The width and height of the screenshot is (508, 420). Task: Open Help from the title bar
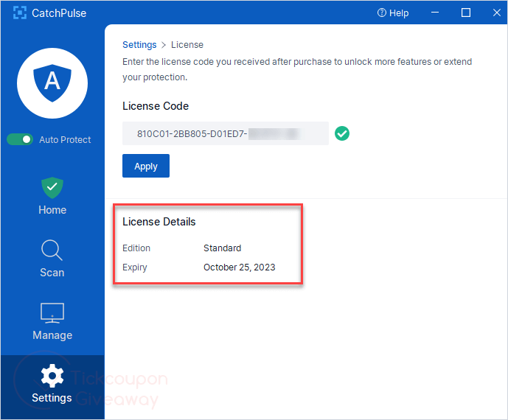click(393, 13)
